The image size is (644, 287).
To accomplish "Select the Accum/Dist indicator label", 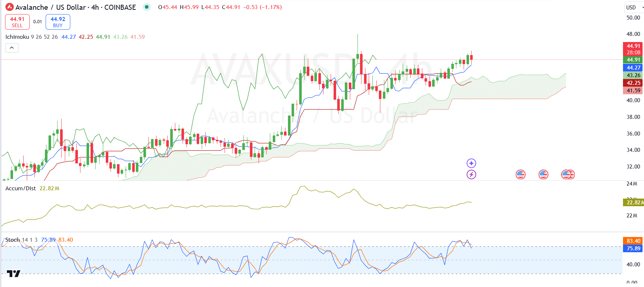I will click(21, 188).
